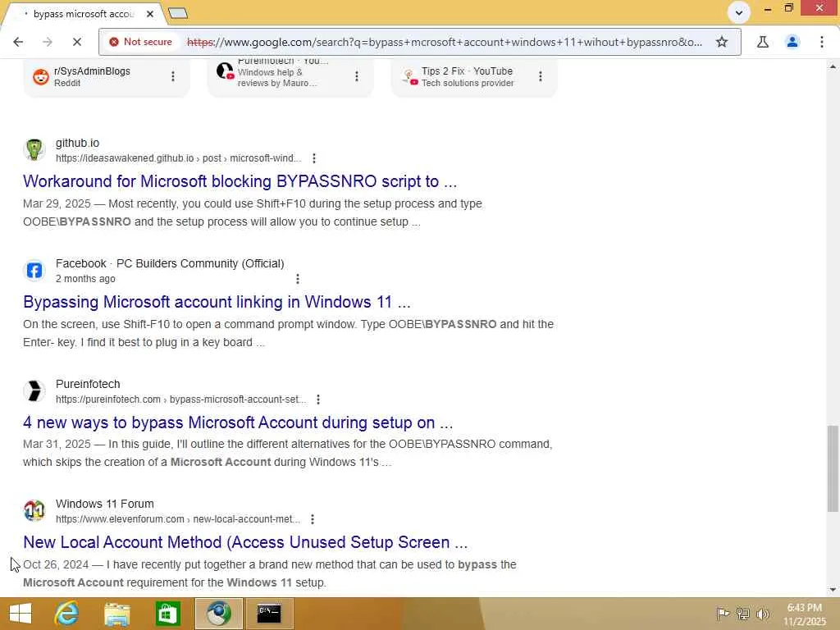Screen dimensions: 840x630
Task: Open Workaround for Microsoft blocking BYPASSNRO result
Action: point(240,181)
